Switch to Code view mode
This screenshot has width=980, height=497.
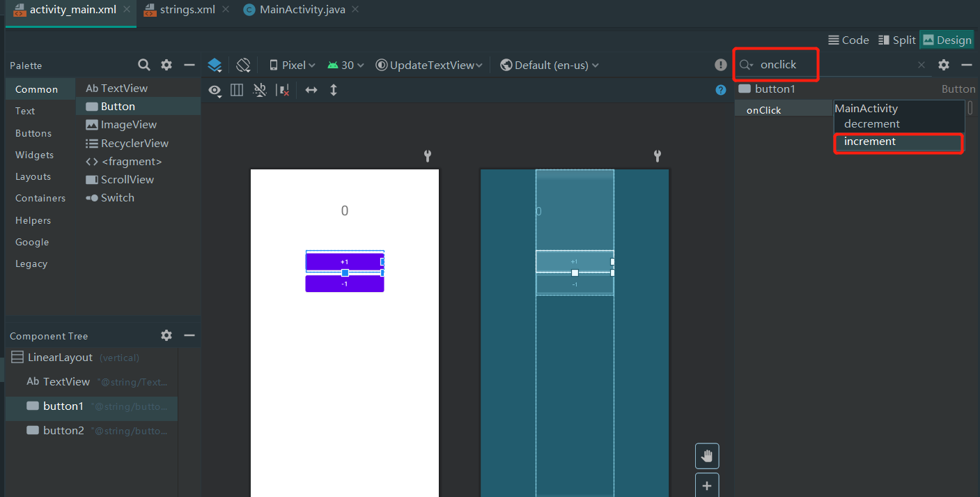click(x=848, y=40)
